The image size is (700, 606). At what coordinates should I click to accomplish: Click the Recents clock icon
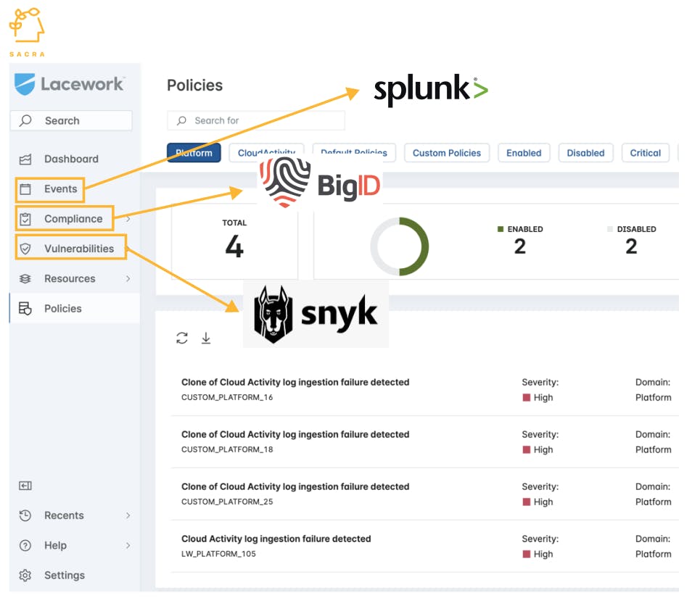click(x=25, y=516)
